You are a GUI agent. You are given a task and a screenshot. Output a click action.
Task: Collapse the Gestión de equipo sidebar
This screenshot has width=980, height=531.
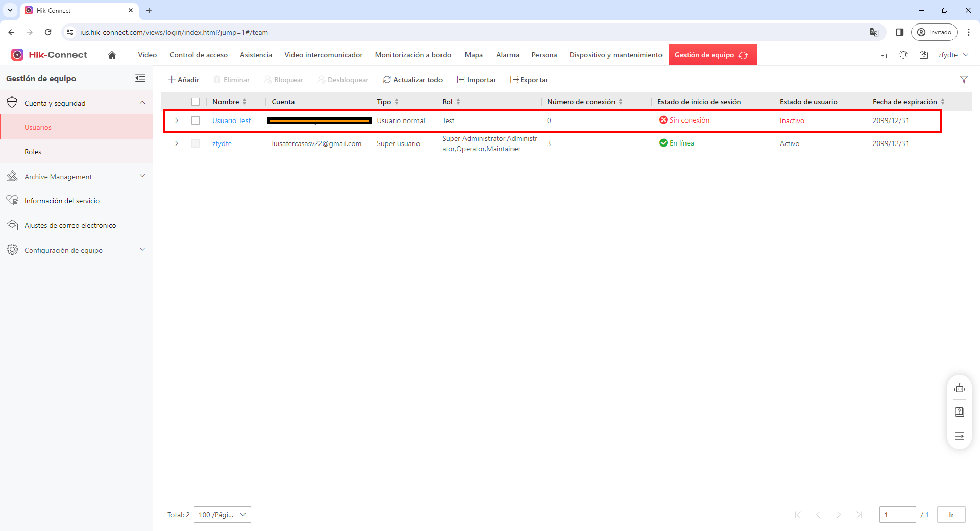[x=140, y=78]
